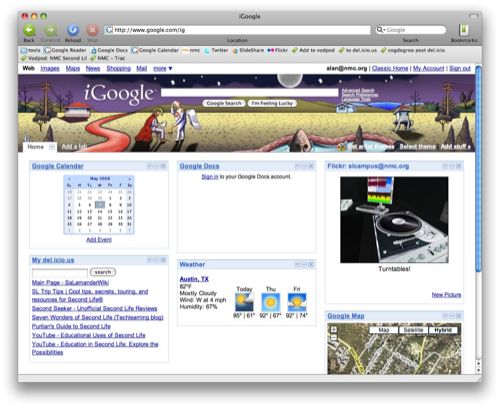The image size is (500, 407).
Task: Click 'Select theme' link
Action: pyautogui.click(x=417, y=147)
